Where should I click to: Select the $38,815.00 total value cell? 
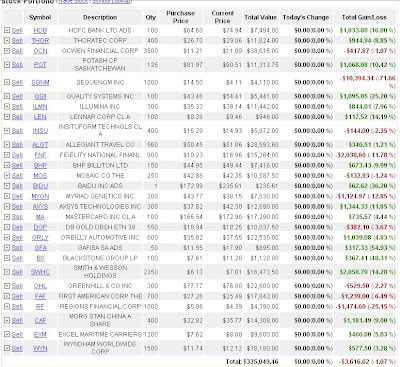coord(263,51)
